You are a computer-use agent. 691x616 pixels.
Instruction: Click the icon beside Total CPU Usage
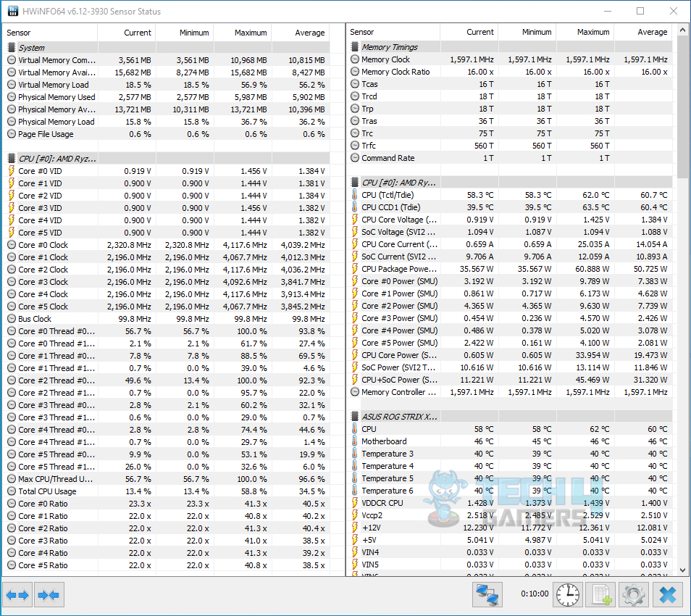12,491
